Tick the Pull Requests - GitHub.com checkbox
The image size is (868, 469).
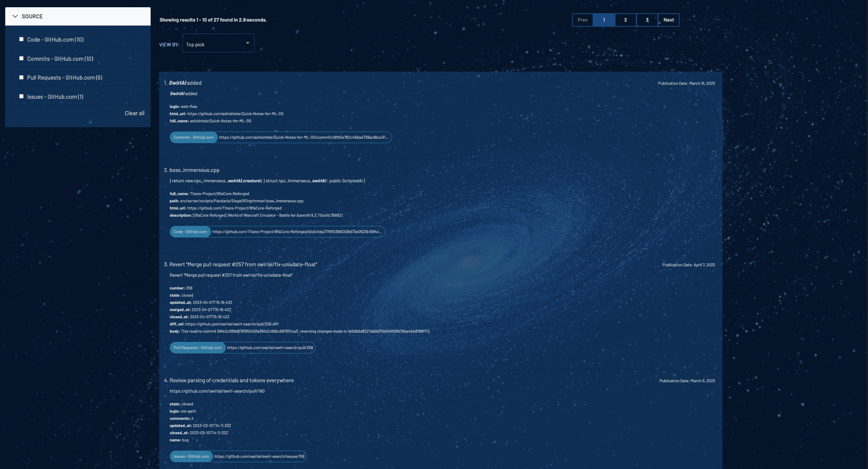pyautogui.click(x=22, y=78)
